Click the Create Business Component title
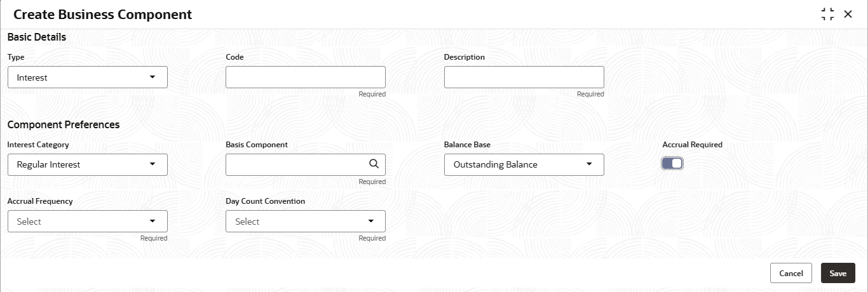The width and height of the screenshot is (868, 292). coord(102,14)
